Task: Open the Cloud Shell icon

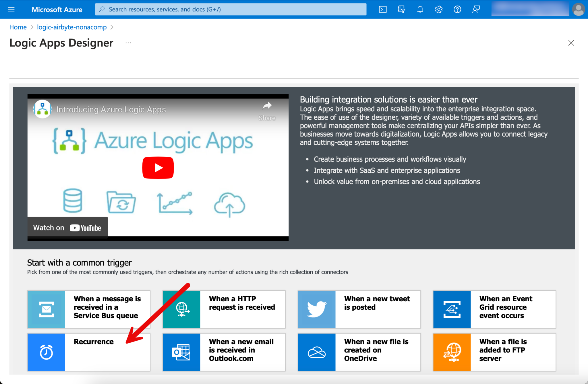Action: click(x=383, y=9)
